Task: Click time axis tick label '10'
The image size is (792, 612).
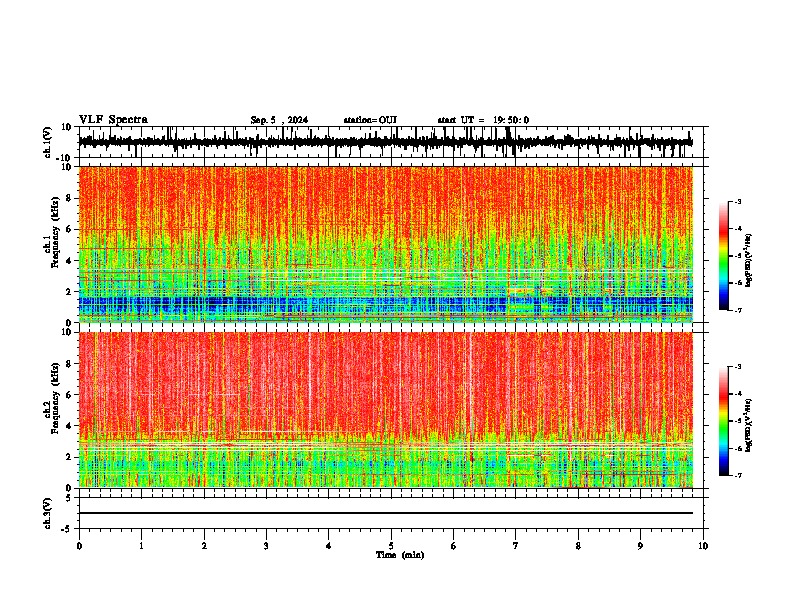Action: (703, 546)
